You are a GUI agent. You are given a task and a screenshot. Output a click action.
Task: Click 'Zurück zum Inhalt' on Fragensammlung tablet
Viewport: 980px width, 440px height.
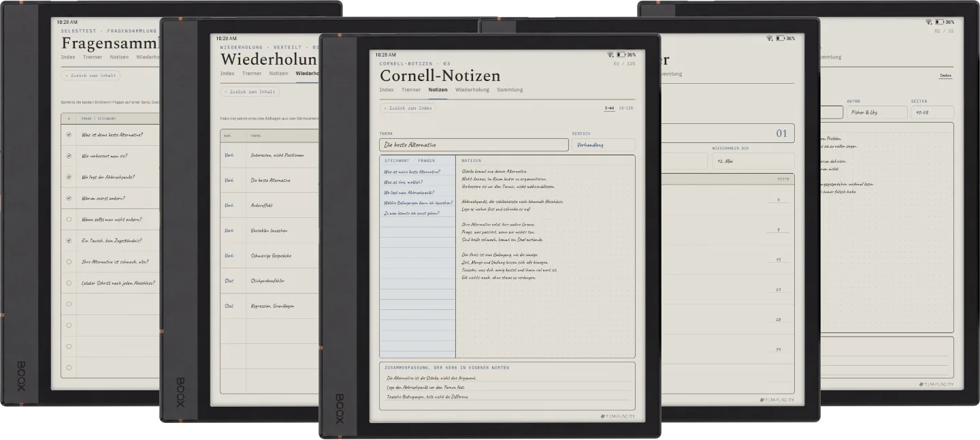pyautogui.click(x=91, y=75)
